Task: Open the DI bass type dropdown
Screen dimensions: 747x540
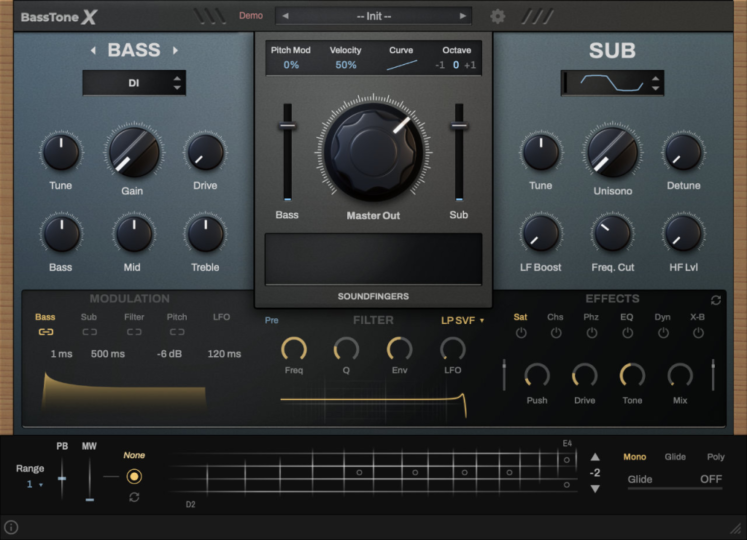Action: tap(134, 83)
